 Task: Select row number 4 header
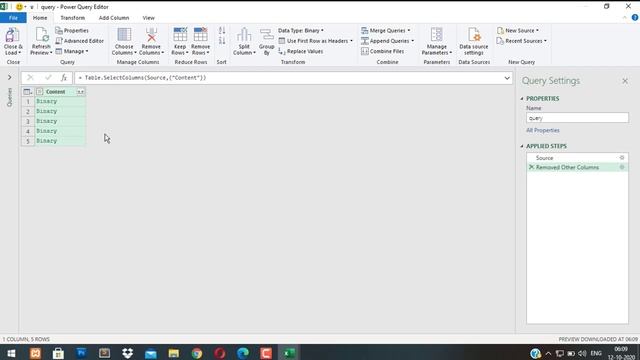click(x=28, y=131)
